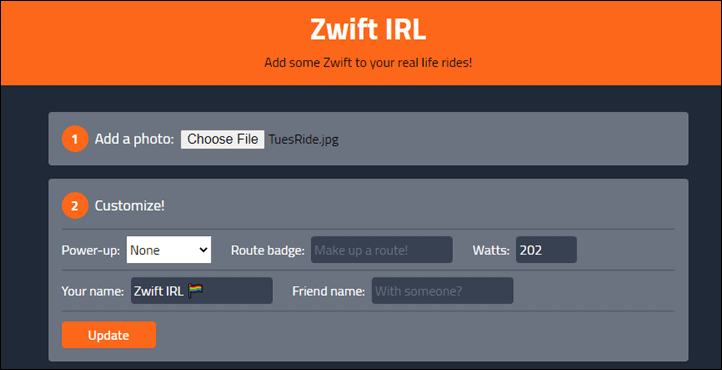Image resolution: width=722 pixels, height=370 pixels.
Task: Click the rainbow flag emoji in name field
Action: [x=195, y=290]
